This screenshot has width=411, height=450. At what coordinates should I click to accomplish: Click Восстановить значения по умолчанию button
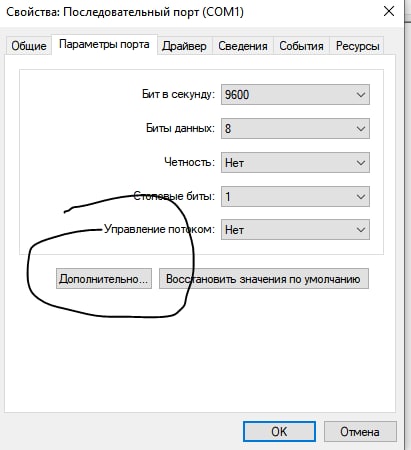264,279
